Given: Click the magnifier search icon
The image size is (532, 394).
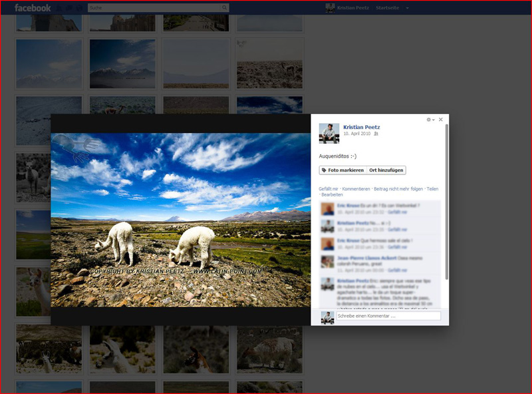Looking at the screenshot, I should (224, 7).
